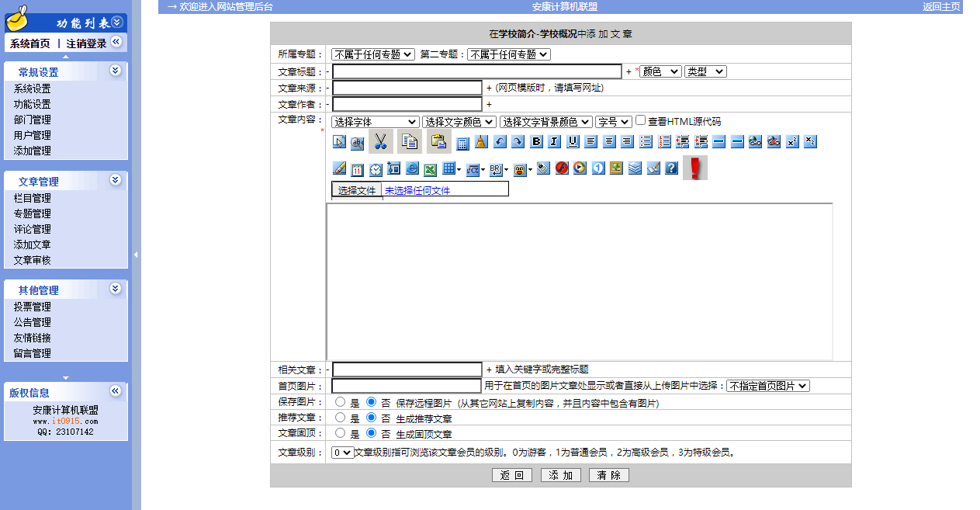Select 是 for 保存图片
This screenshot has height=510, width=980.
pos(340,402)
